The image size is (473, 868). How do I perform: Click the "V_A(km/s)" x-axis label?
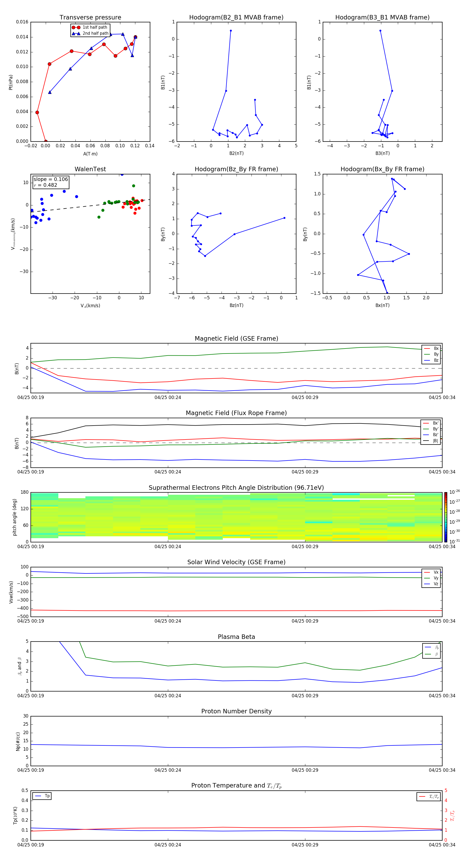click(x=90, y=306)
